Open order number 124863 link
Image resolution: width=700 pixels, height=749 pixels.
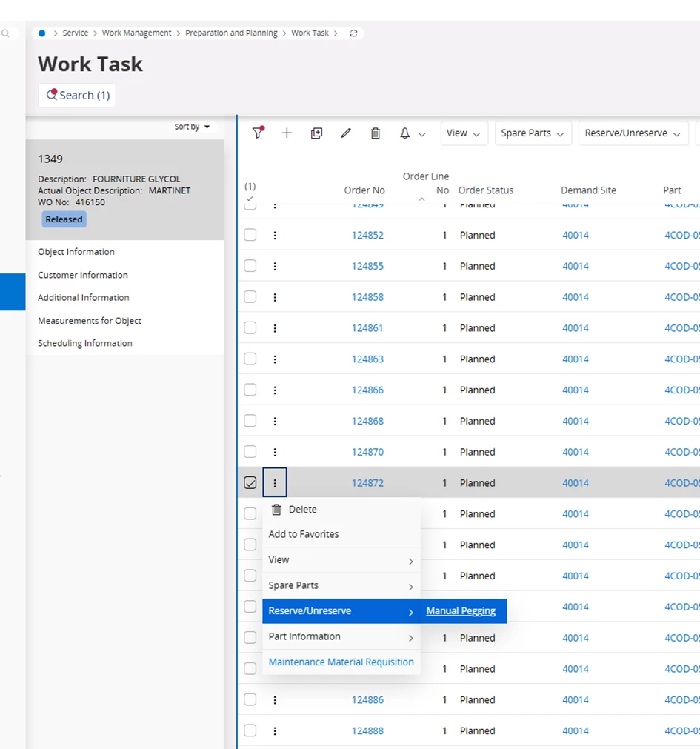[367, 359]
